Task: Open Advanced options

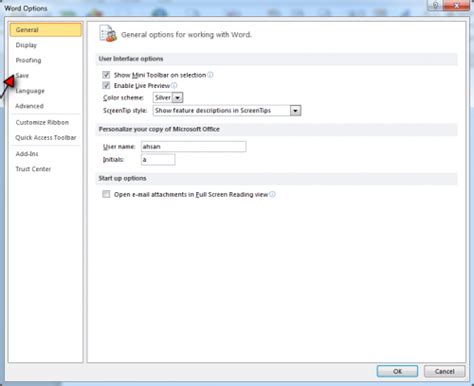Action: 29,106
